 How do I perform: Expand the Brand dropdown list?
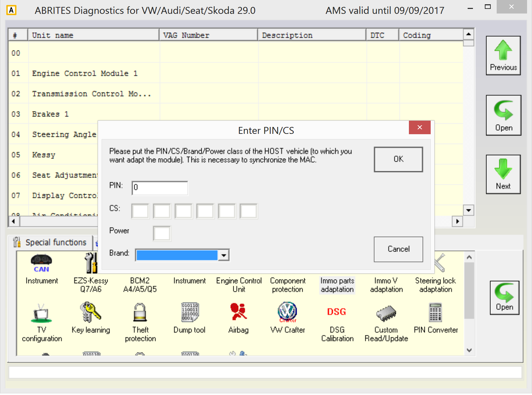click(224, 255)
